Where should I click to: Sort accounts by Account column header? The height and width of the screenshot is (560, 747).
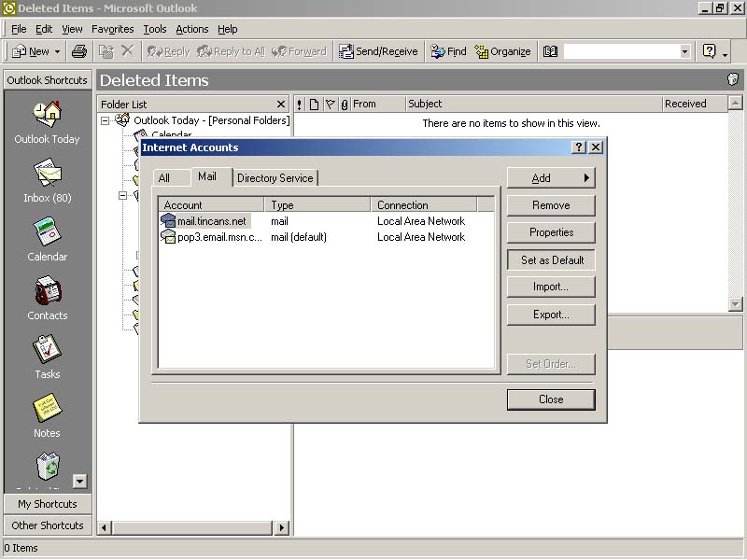(211, 204)
